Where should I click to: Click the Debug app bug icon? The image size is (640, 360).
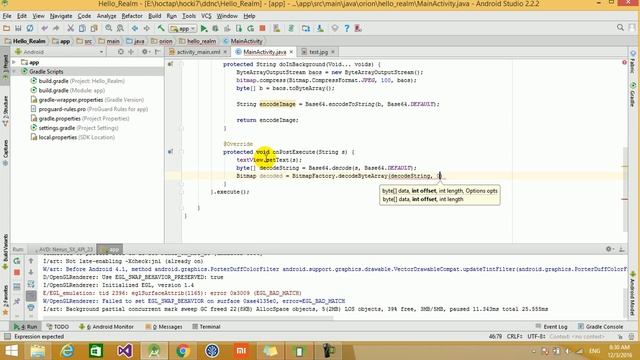(x=216, y=28)
